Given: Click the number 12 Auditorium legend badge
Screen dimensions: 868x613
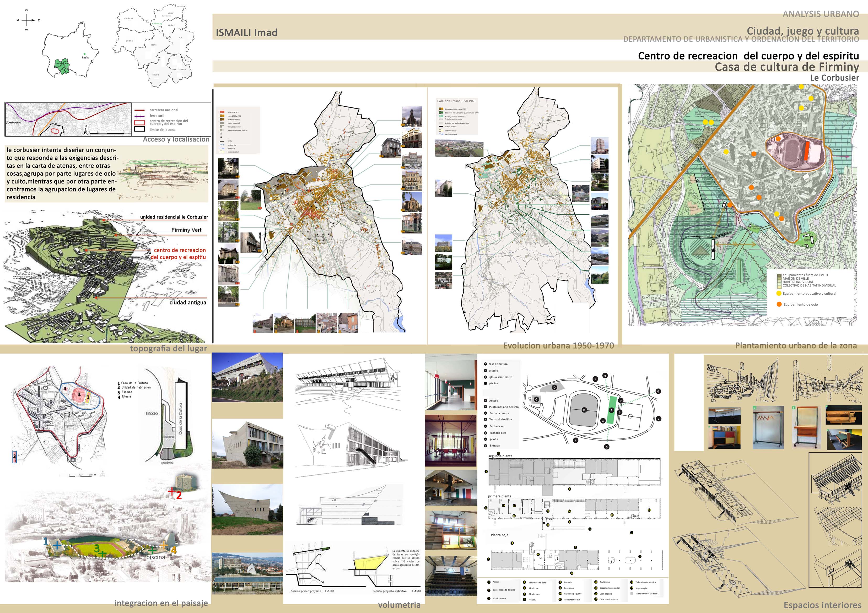Looking at the screenshot, I should pos(596,582).
